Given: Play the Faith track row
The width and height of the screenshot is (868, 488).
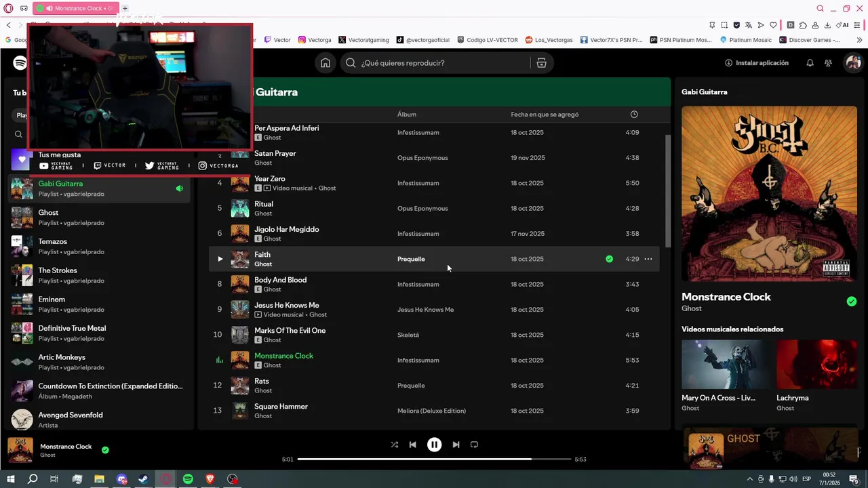Looking at the screenshot, I should 220,259.
